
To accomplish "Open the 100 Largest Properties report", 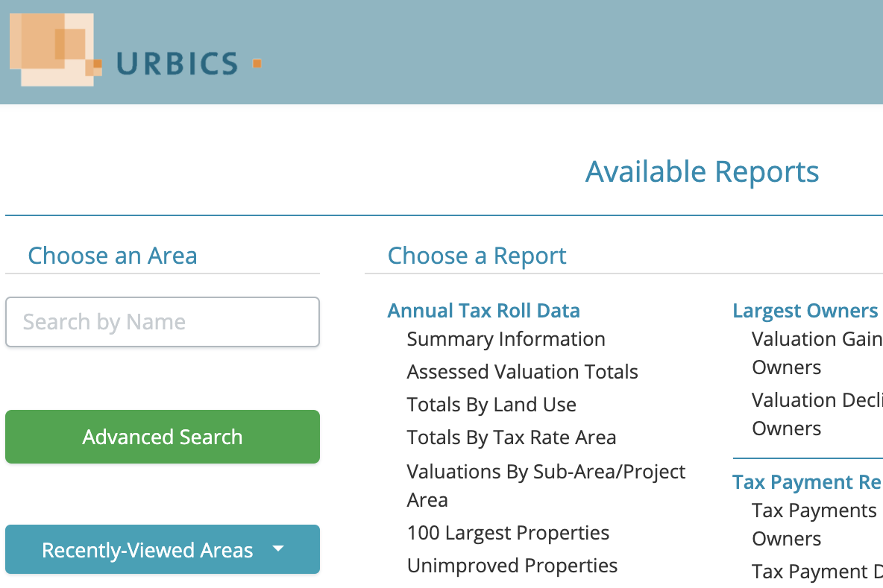I will coord(508,533).
